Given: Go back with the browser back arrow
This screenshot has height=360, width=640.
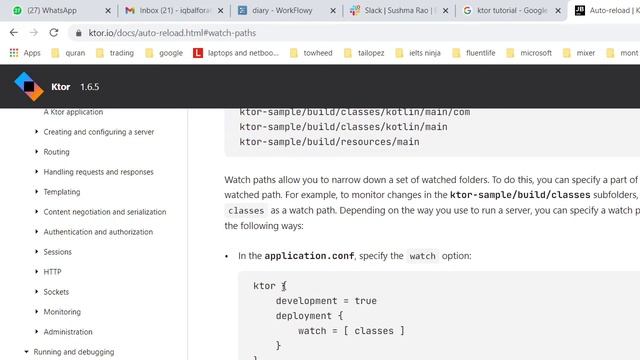Looking at the screenshot, I should pyautogui.click(x=14, y=33).
